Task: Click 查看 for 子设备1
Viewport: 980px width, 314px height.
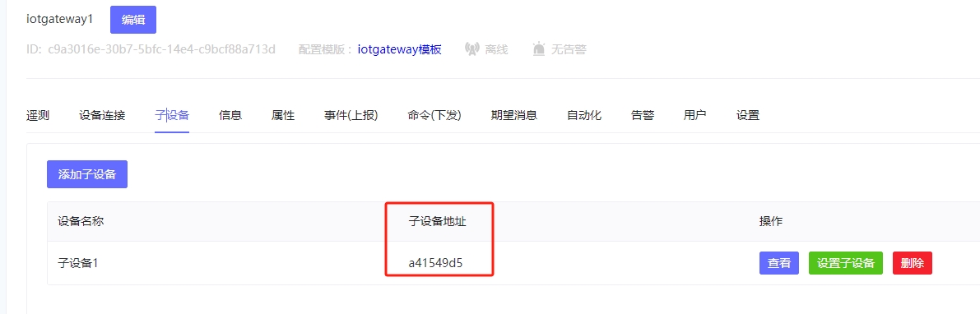Action: pos(778,263)
